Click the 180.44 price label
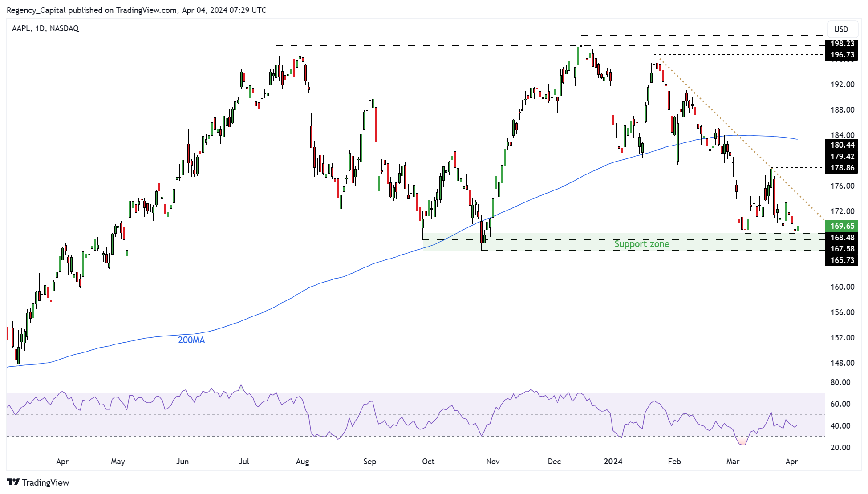Viewport: 868px width, 494px height. [841, 145]
